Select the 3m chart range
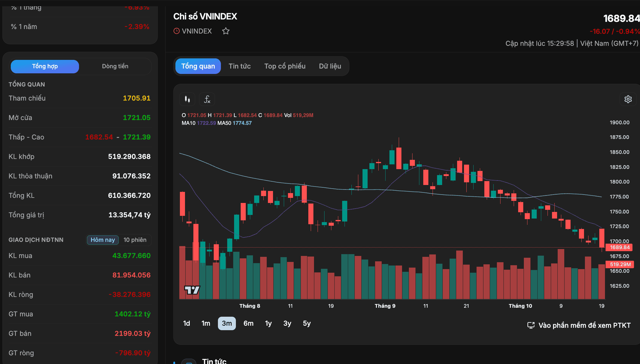Screen dimensions: 640x364 tap(227, 323)
